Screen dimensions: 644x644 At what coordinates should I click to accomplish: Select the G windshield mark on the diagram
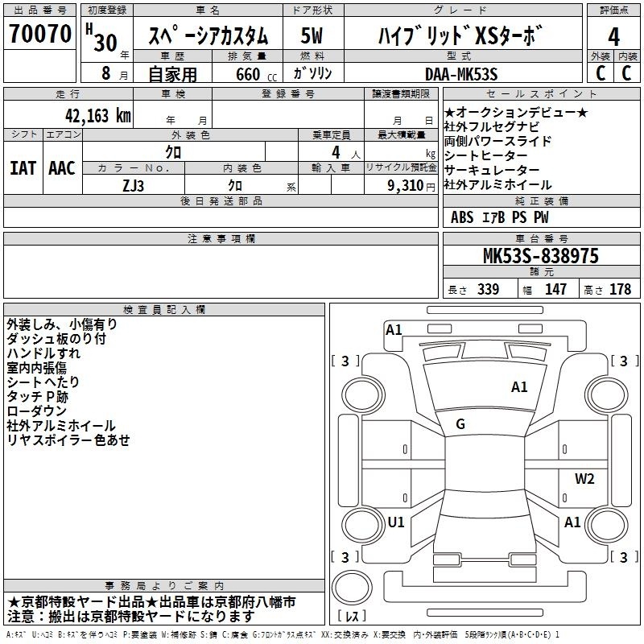[460, 424]
